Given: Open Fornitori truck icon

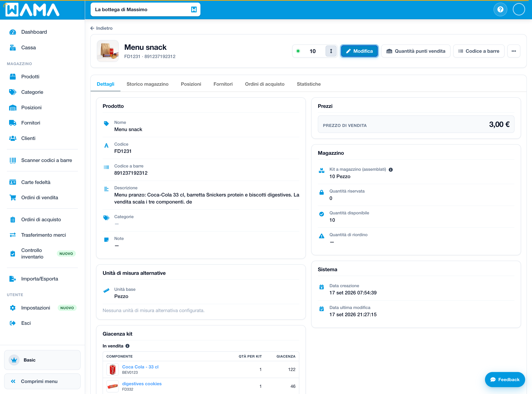Looking at the screenshot, I should tap(13, 123).
